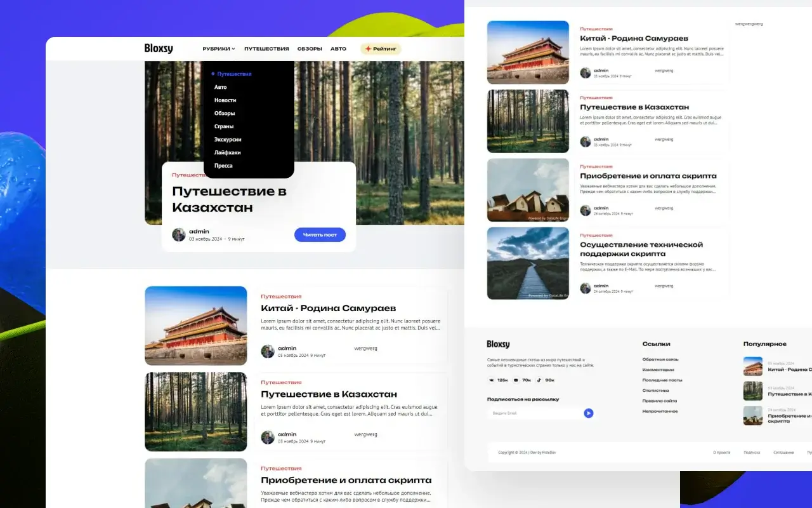Screen dimensions: 812x508
Task: Expand the РУБРИКИ dropdown in navigation
Action: [x=218, y=49]
